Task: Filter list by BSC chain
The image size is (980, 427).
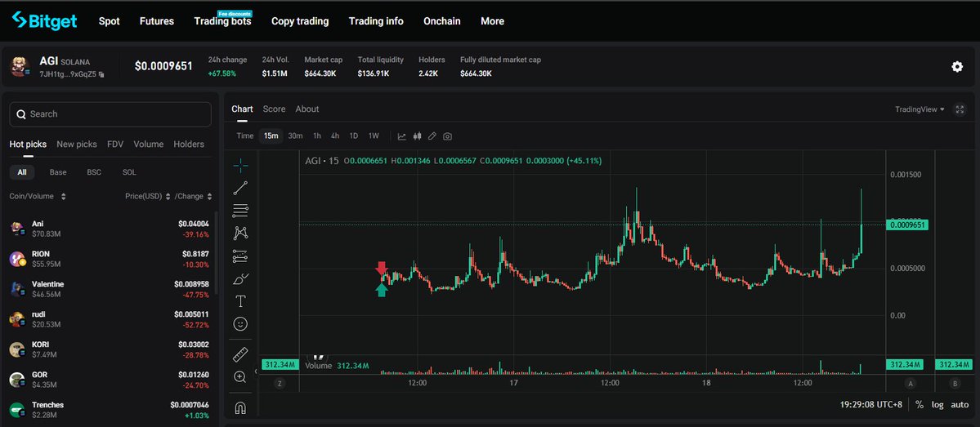Action: 94,172
